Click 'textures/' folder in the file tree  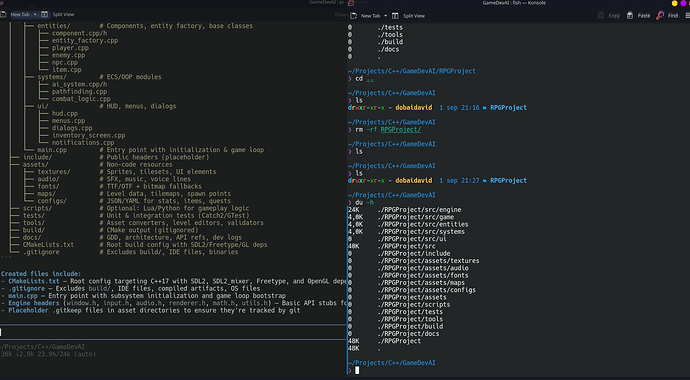[x=54, y=172]
